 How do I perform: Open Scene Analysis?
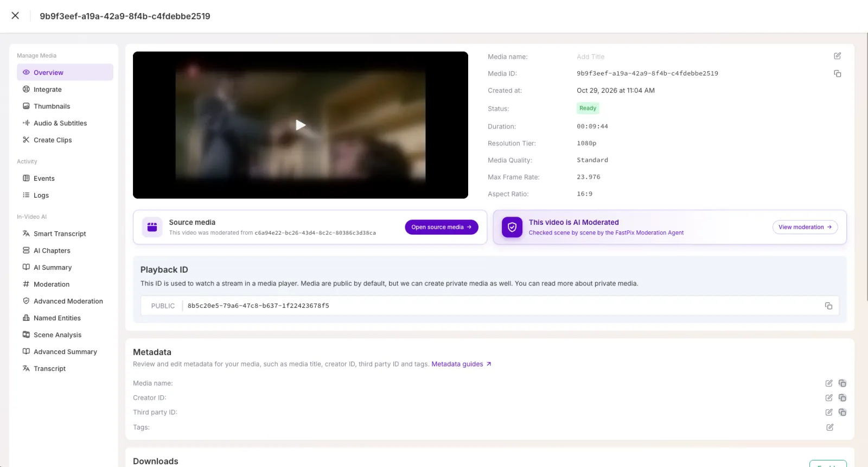(x=65, y=335)
